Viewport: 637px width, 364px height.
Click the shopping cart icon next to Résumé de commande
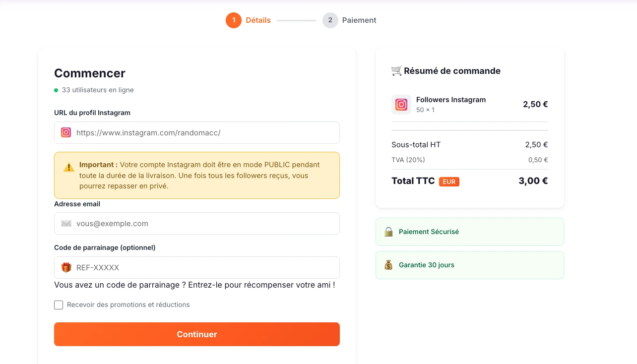395,70
